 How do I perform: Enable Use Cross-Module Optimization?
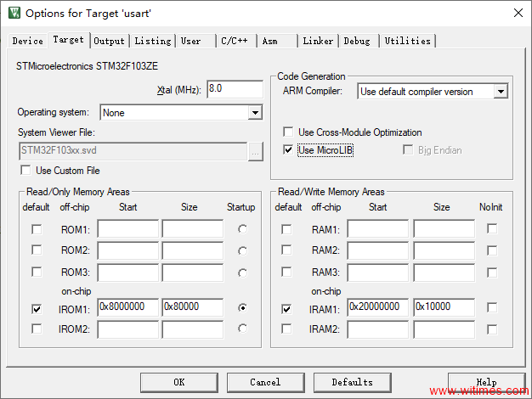coord(288,132)
